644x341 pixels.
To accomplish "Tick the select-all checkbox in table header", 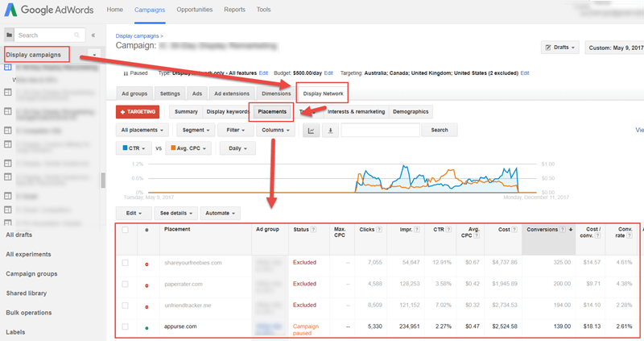I will 125,230.
